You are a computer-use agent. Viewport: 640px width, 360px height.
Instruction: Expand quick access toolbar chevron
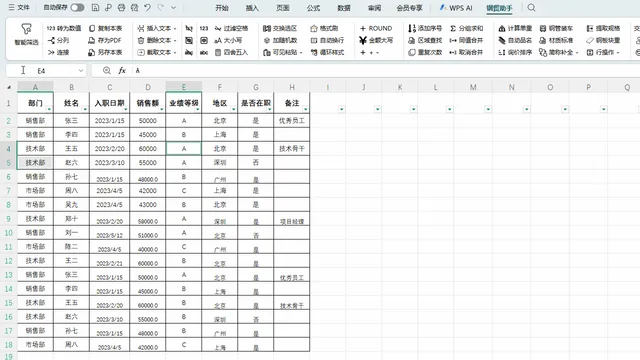click(173, 7)
